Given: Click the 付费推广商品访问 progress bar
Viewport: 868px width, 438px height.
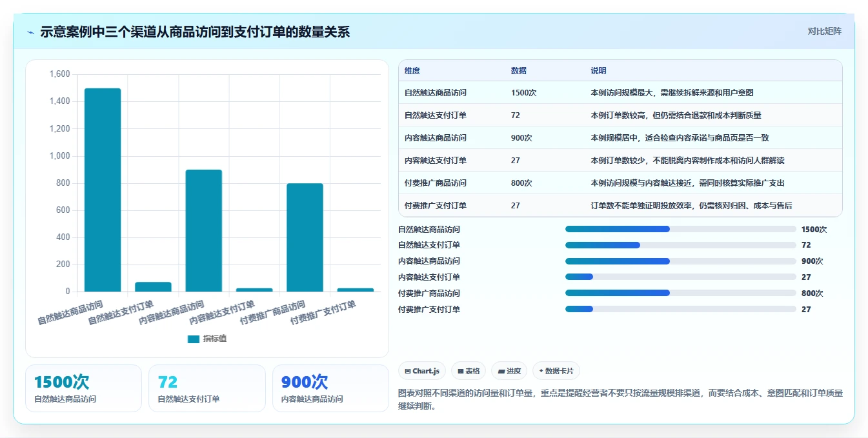Looking at the screenshot, I should [681, 293].
